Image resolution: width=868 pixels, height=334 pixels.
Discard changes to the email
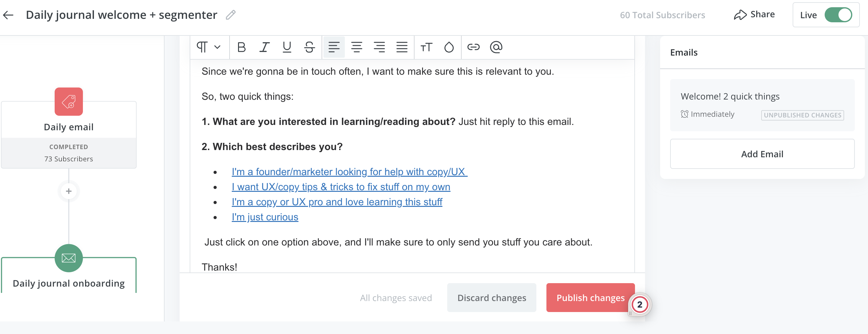491,298
